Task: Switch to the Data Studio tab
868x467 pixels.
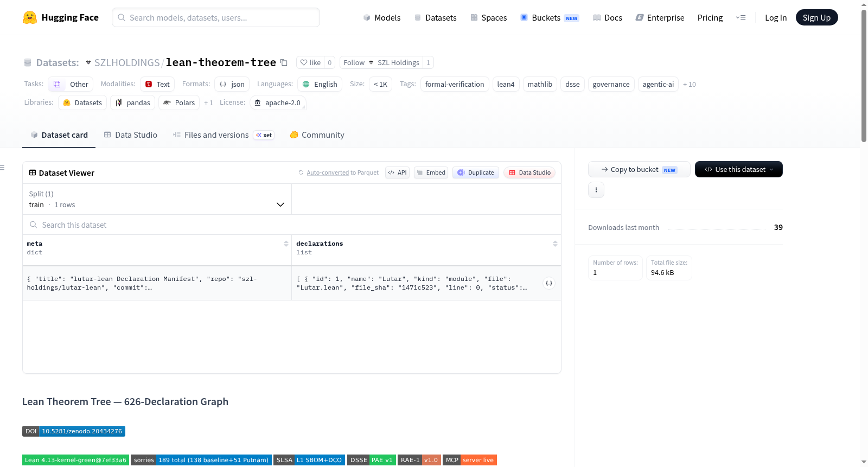Action: click(130, 135)
